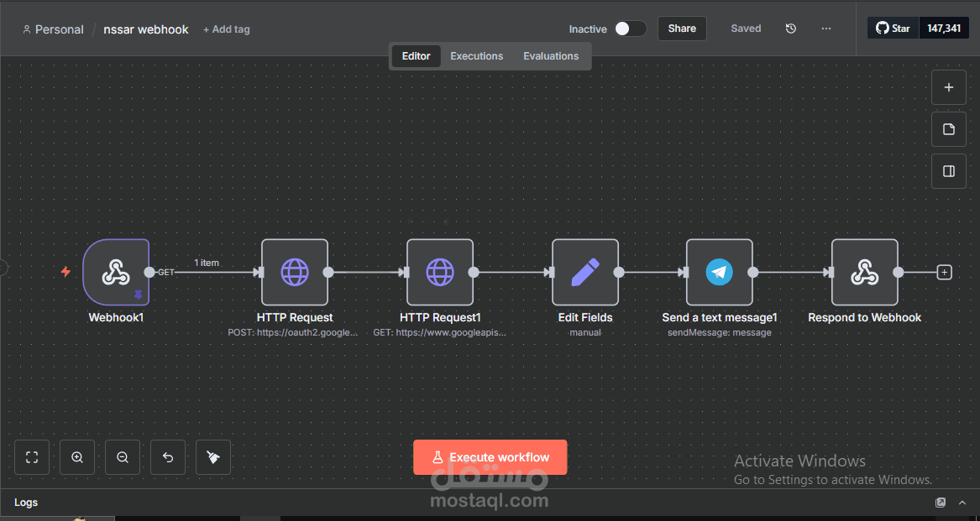Open the Edit Fields pencil node

pyautogui.click(x=585, y=272)
